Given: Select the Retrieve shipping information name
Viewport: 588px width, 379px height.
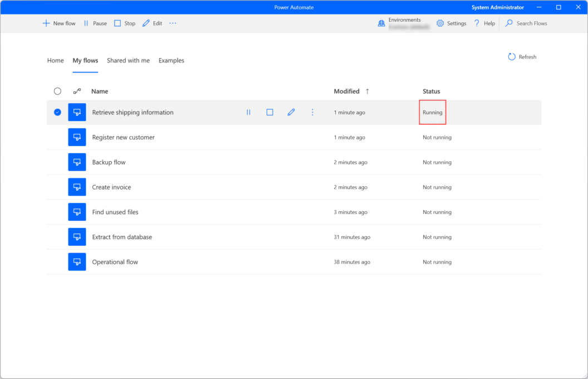Looking at the screenshot, I should pos(133,112).
